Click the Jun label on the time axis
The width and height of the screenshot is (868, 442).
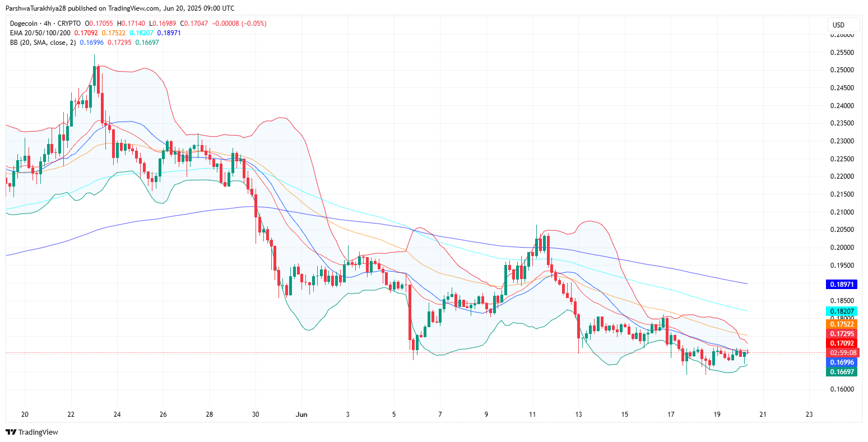tap(301, 415)
